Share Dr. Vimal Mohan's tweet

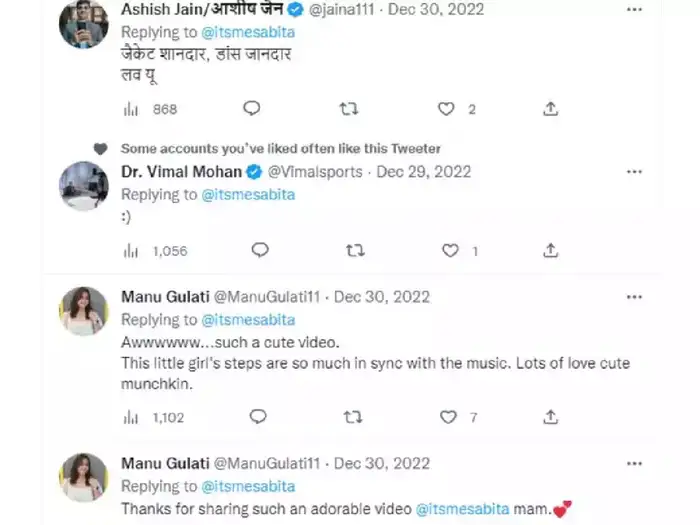coord(550,250)
